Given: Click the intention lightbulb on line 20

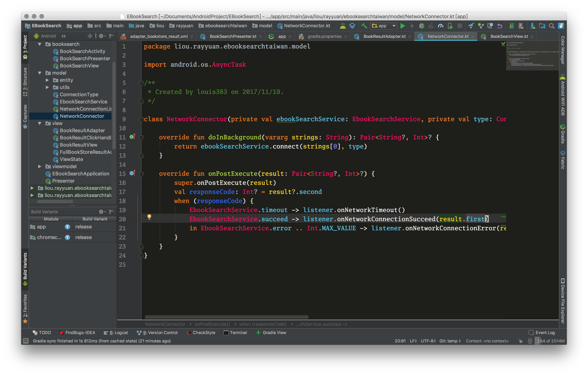Looking at the screenshot, I should click(149, 217).
